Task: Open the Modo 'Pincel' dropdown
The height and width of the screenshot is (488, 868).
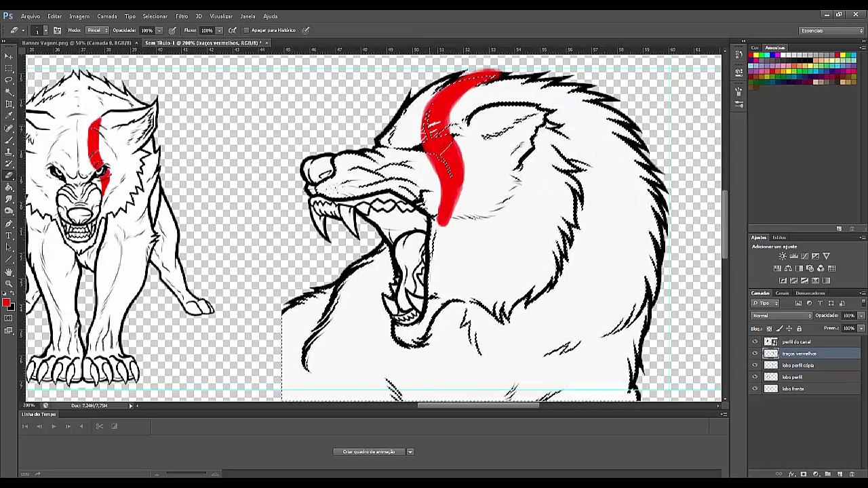Action: tap(97, 30)
